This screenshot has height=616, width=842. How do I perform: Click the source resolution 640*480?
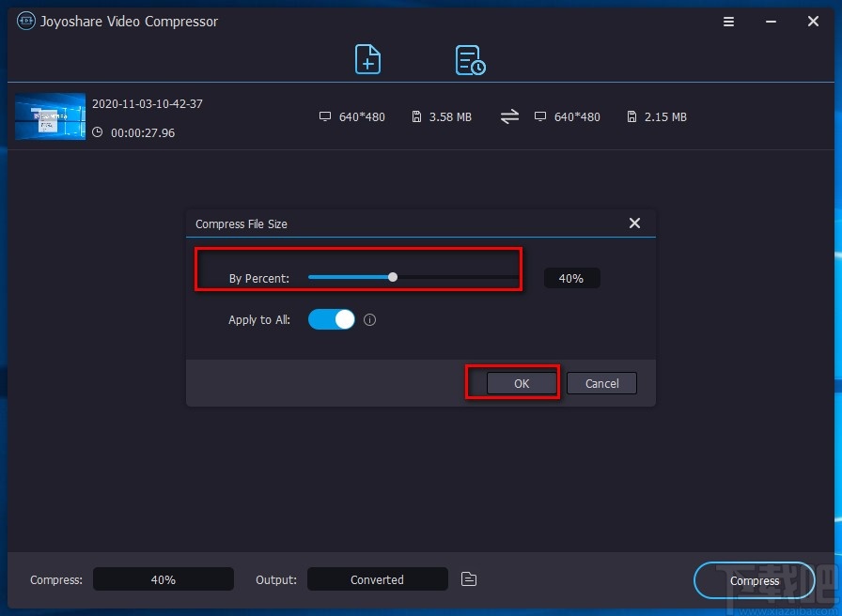click(x=362, y=117)
